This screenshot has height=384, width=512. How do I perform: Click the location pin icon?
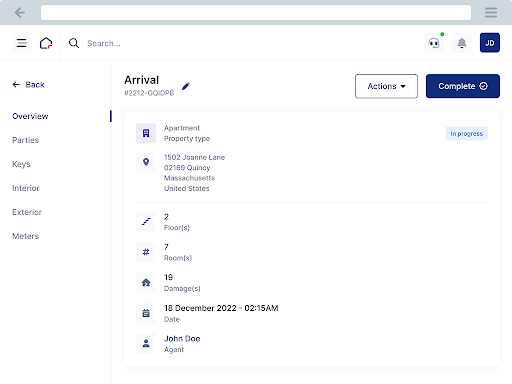tap(146, 162)
